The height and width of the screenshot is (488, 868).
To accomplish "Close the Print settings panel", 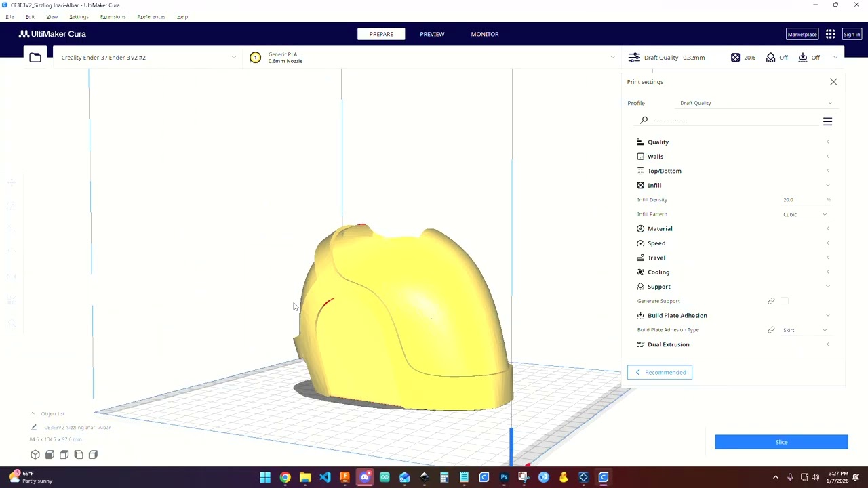I will click(833, 82).
